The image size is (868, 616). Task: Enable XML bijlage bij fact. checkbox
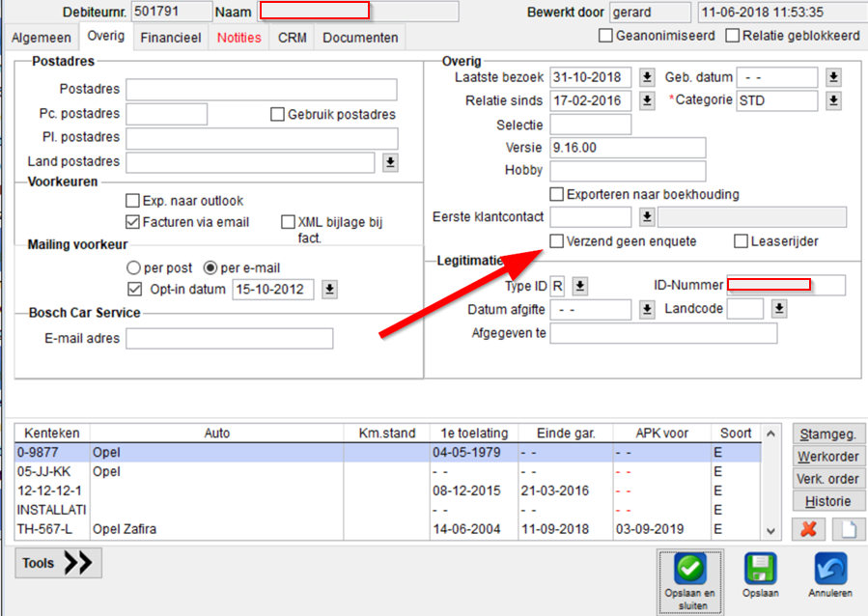point(288,222)
